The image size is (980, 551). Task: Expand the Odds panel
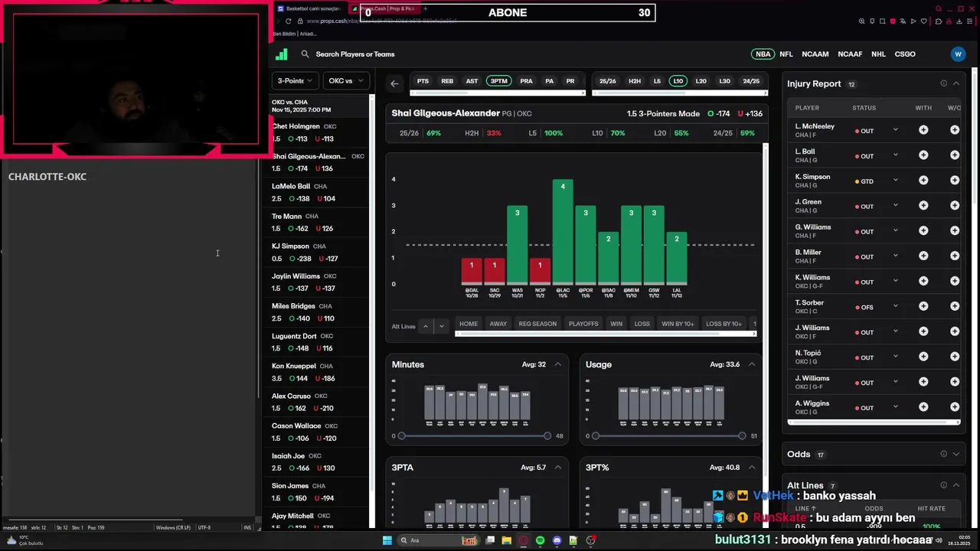click(955, 454)
